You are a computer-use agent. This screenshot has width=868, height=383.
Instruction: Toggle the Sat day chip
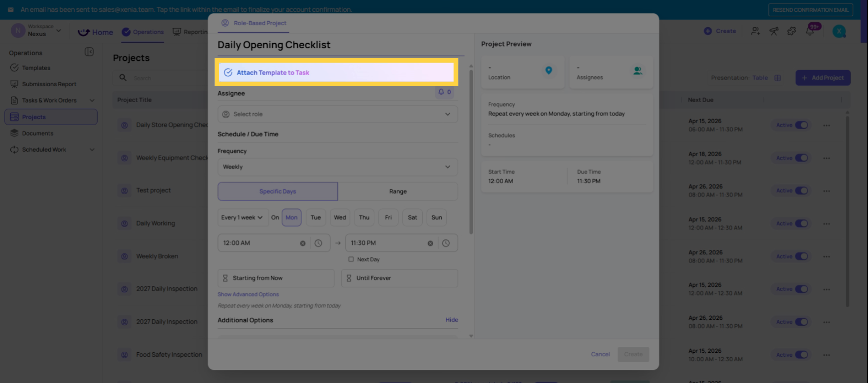412,218
